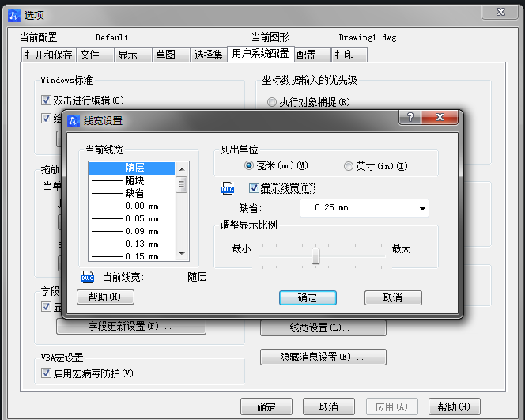This screenshot has width=525, height=420.
Task: Open the 打开和保存 tab
Action: coord(47,55)
